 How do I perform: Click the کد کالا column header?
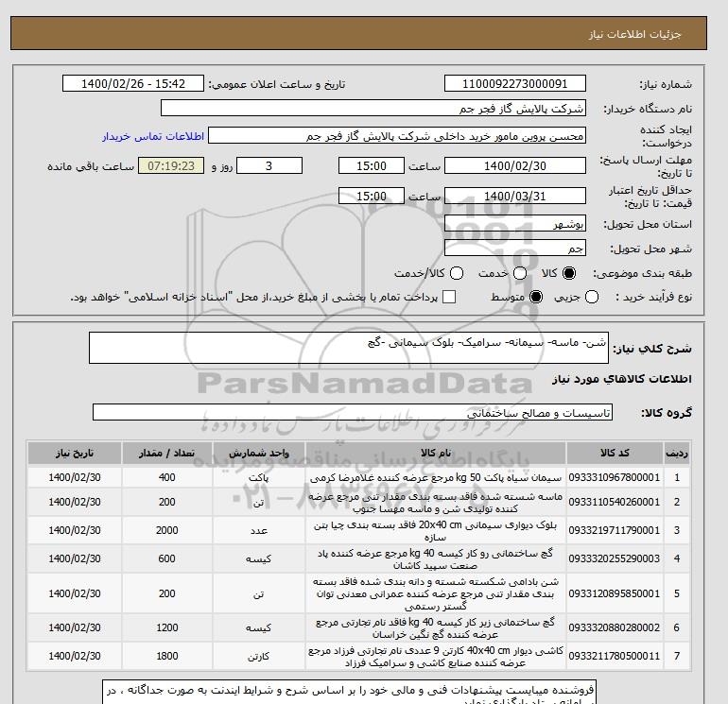615,453
